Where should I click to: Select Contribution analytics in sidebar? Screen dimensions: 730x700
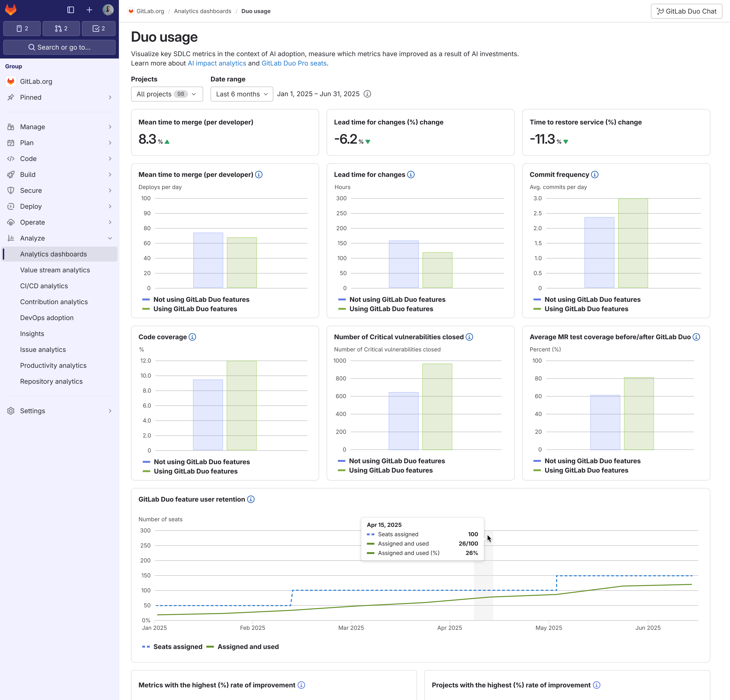click(x=54, y=302)
